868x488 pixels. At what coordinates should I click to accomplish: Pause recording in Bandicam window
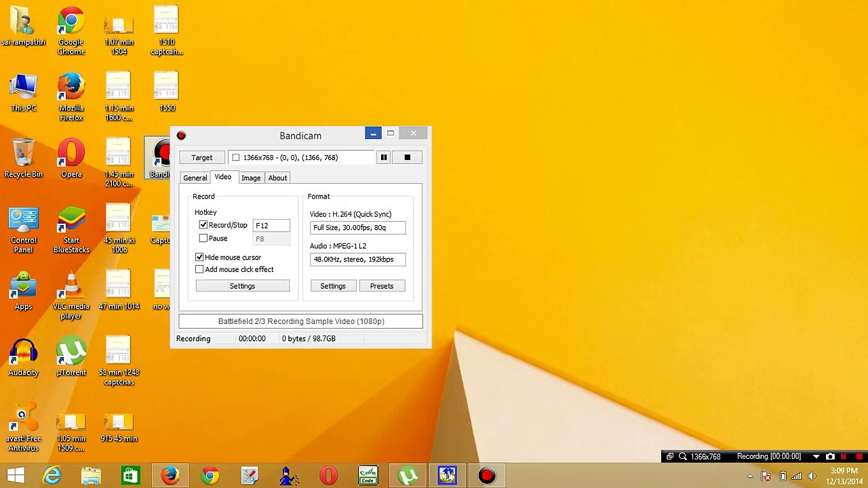[384, 157]
